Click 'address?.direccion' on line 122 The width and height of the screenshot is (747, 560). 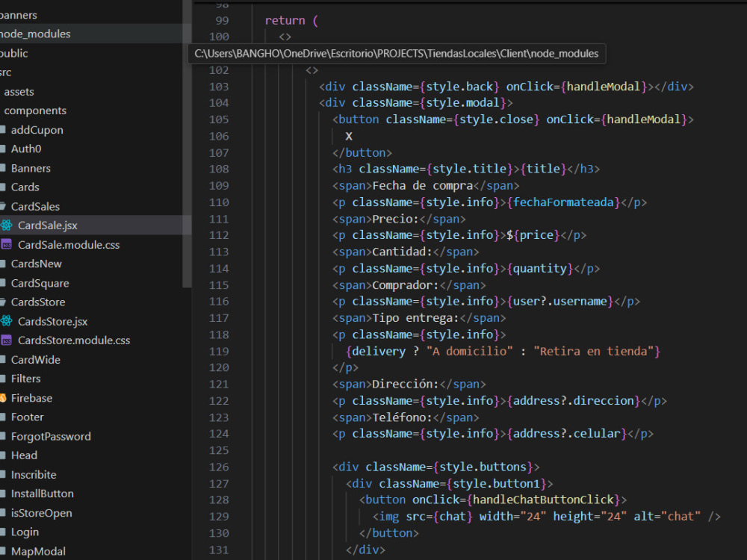(x=573, y=401)
